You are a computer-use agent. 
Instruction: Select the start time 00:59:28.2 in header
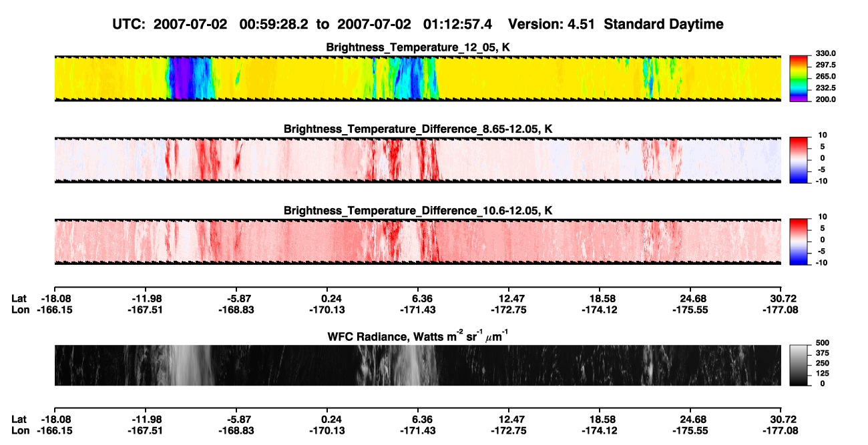[x=274, y=25]
